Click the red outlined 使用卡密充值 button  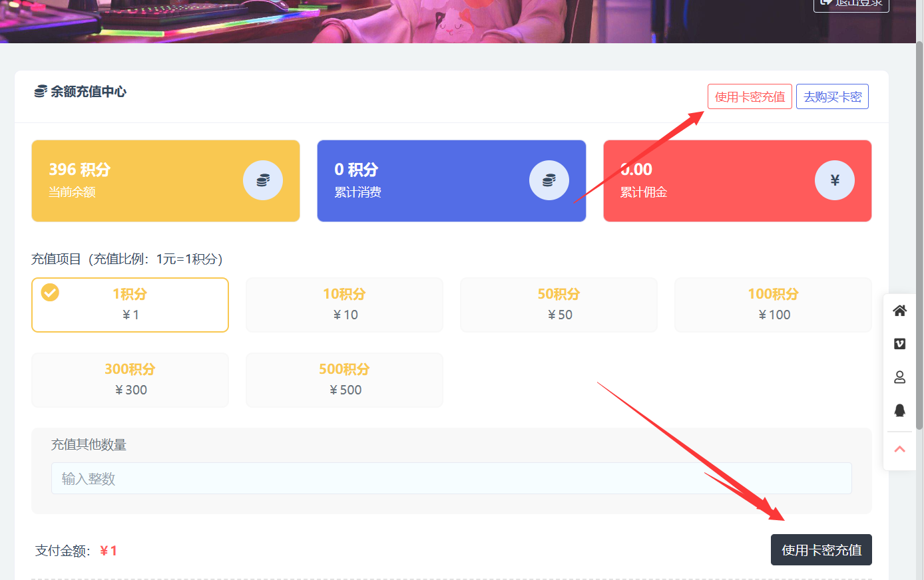(750, 97)
